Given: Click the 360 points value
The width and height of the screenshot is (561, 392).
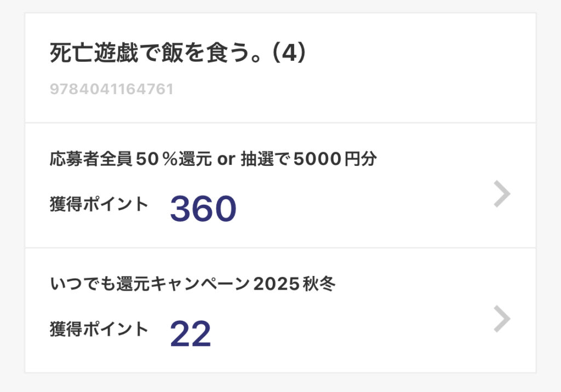Looking at the screenshot, I should (x=203, y=209).
